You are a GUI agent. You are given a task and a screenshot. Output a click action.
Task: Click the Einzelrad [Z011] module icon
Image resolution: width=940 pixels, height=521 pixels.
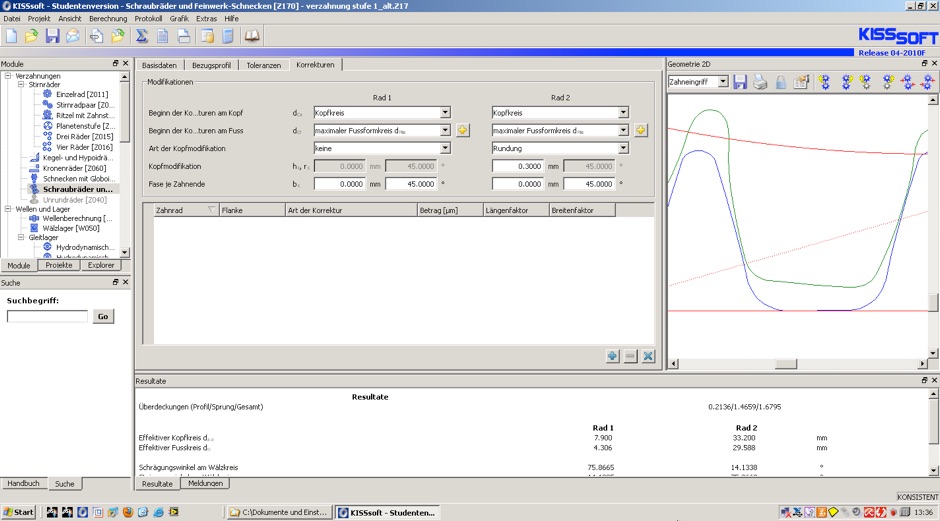click(x=47, y=94)
